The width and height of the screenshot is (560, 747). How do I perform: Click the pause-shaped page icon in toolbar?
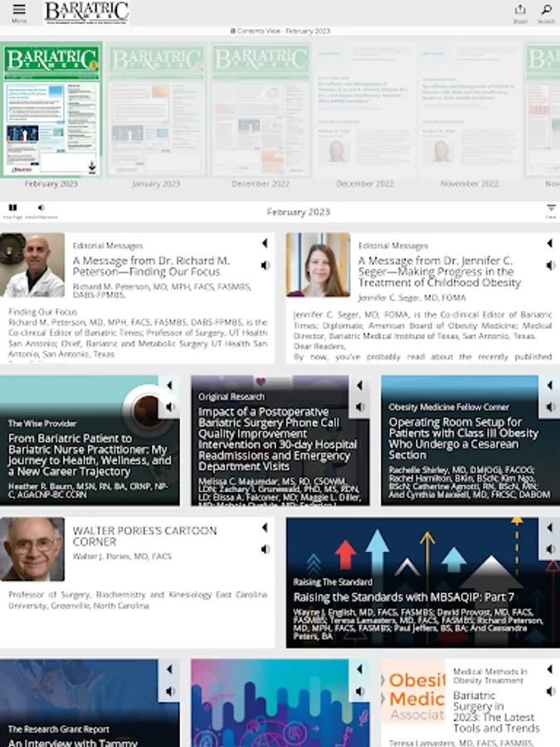coord(12,207)
